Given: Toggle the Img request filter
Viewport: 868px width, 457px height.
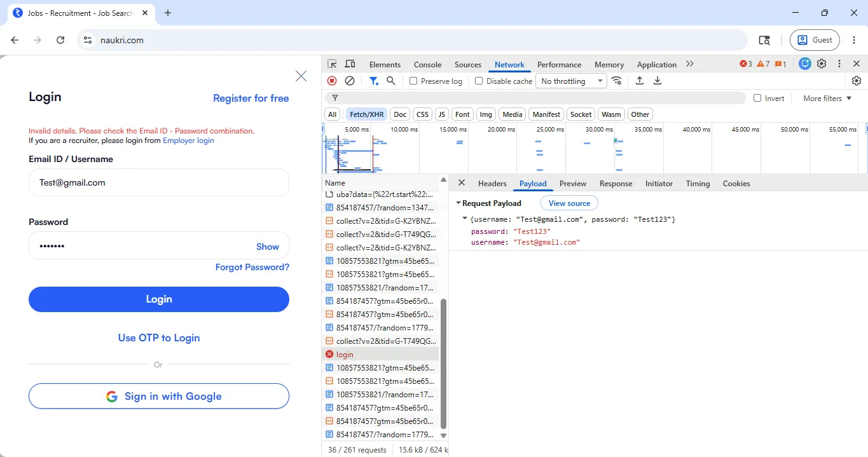Looking at the screenshot, I should click(x=486, y=114).
